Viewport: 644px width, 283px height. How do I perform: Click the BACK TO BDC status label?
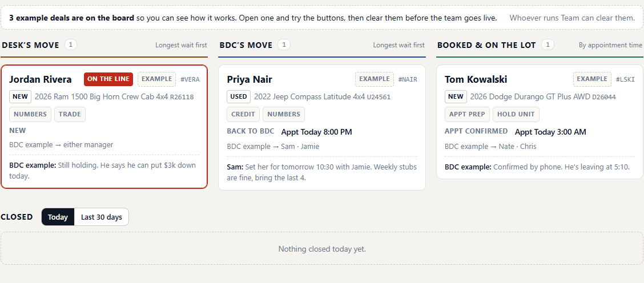(x=251, y=131)
